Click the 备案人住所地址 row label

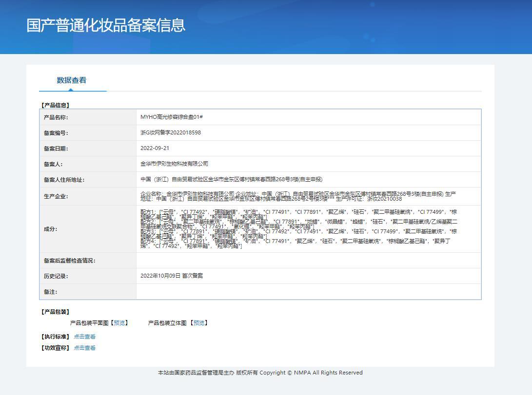(64, 180)
